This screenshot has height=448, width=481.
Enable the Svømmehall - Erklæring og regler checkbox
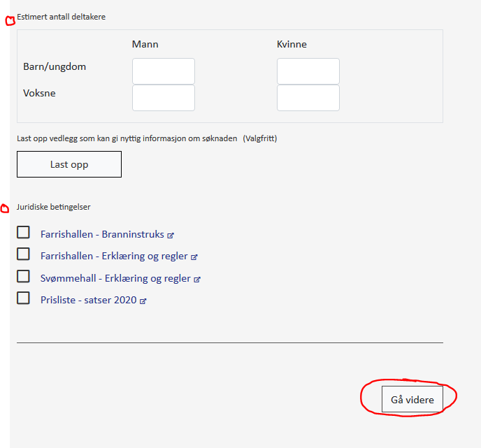23,276
